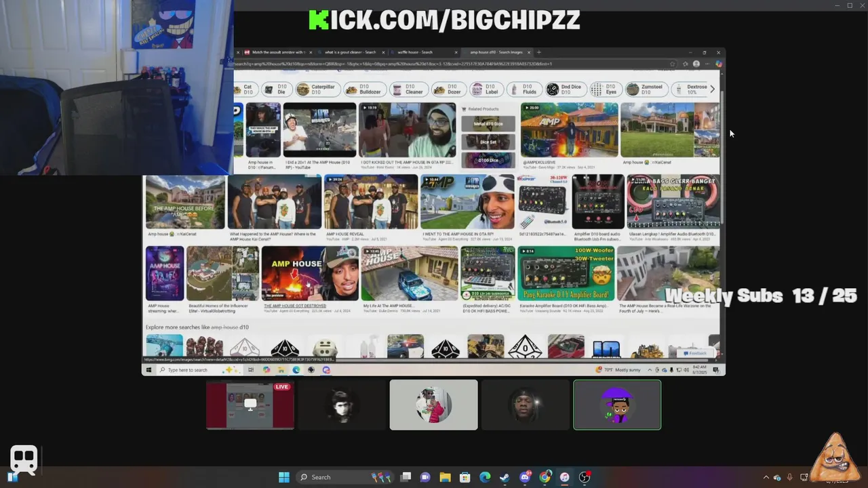Viewport: 868px width, 488px height.
Task: Open OBS Studio from the taskbar
Action: click(x=585, y=477)
